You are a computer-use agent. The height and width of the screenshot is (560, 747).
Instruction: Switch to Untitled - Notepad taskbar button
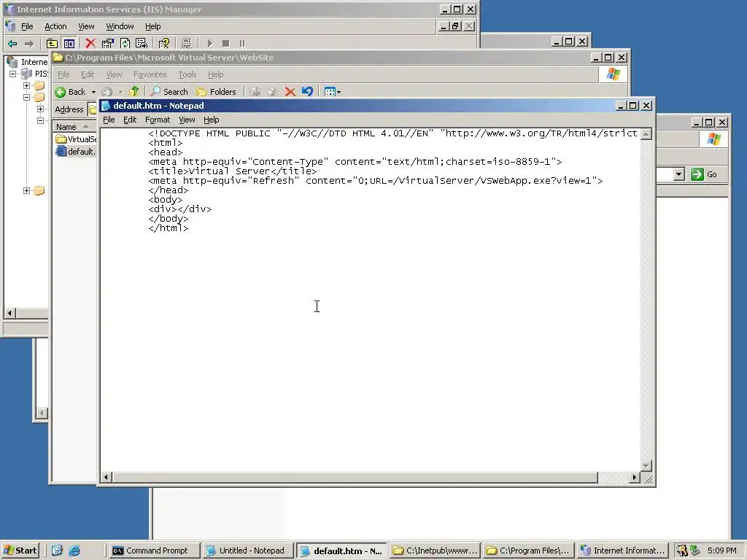247,551
